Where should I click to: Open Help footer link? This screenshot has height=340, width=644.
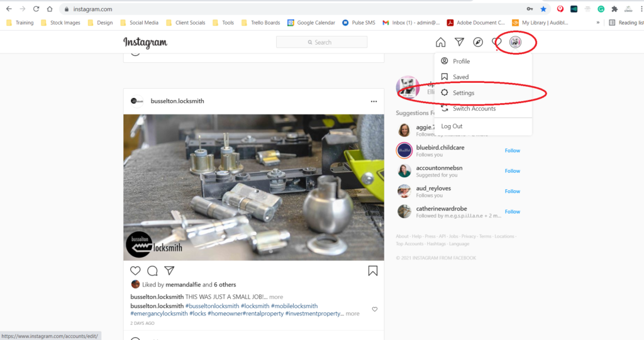(416, 236)
